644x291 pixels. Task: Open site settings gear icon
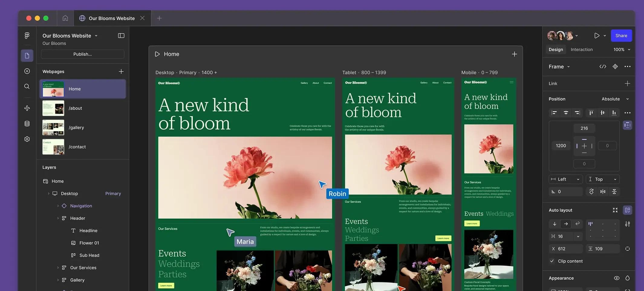pyautogui.click(x=27, y=139)
